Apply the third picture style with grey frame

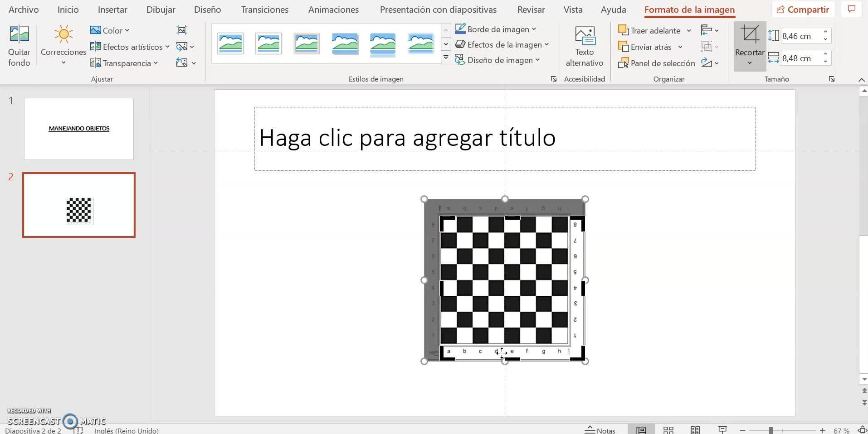pos(307,43)
